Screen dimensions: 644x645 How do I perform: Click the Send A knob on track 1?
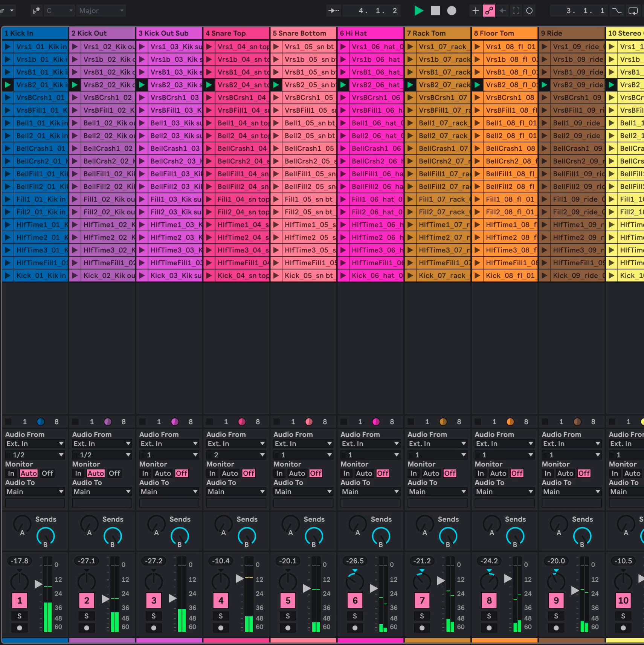coord(22,524)
